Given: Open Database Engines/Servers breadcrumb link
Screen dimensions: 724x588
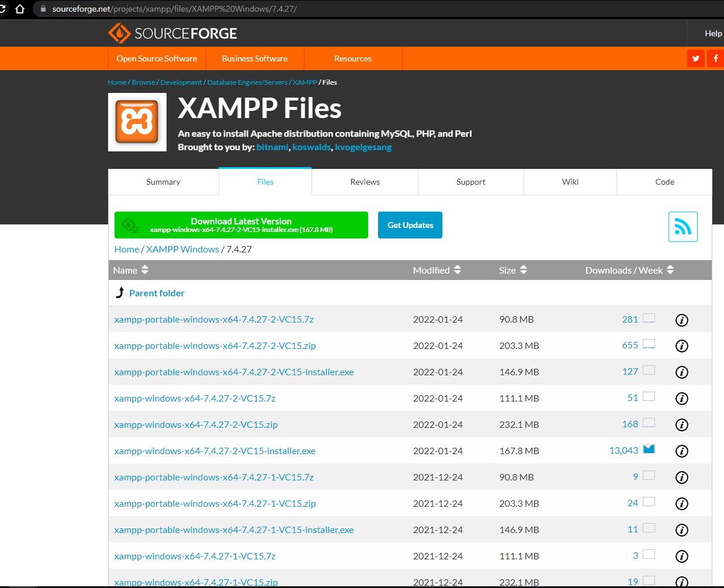Looking at the screenshot, I should (x=247, y=82).
